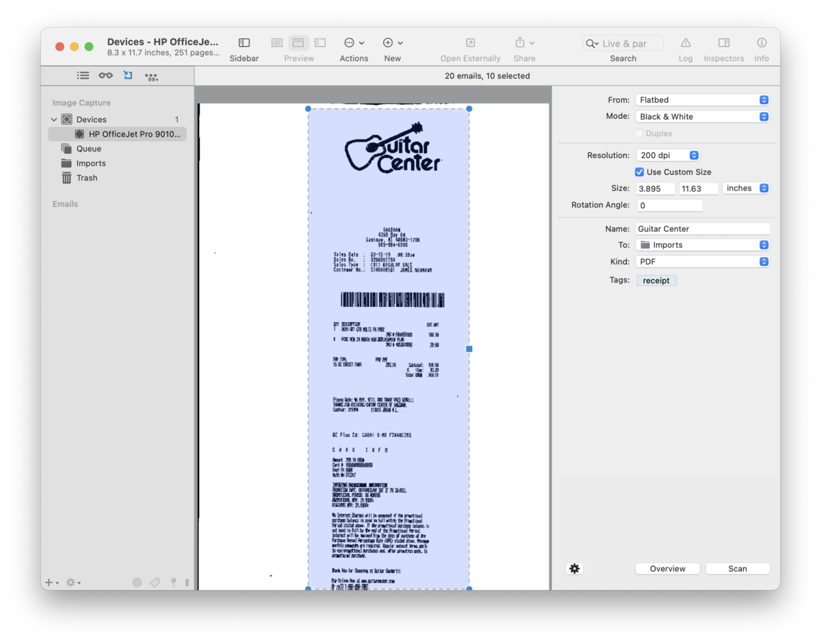Open the Mode dropdown
821x644 pixels.
(x=703, y=117)
